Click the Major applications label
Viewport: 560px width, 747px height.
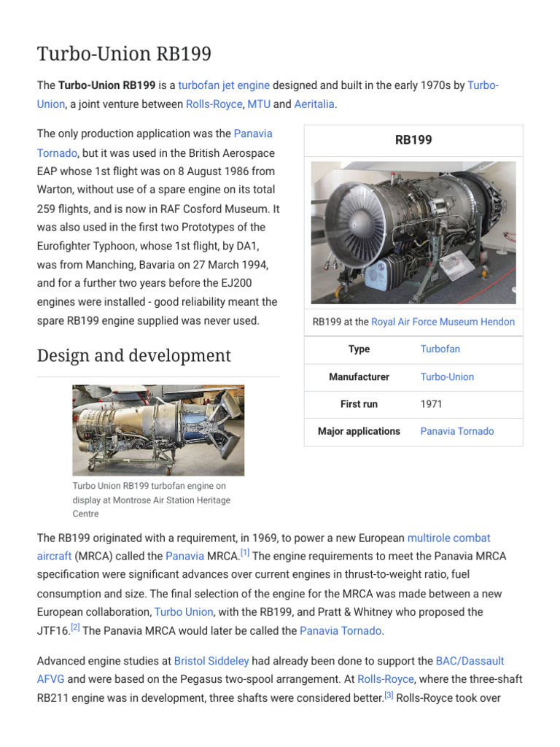(359, 431)
